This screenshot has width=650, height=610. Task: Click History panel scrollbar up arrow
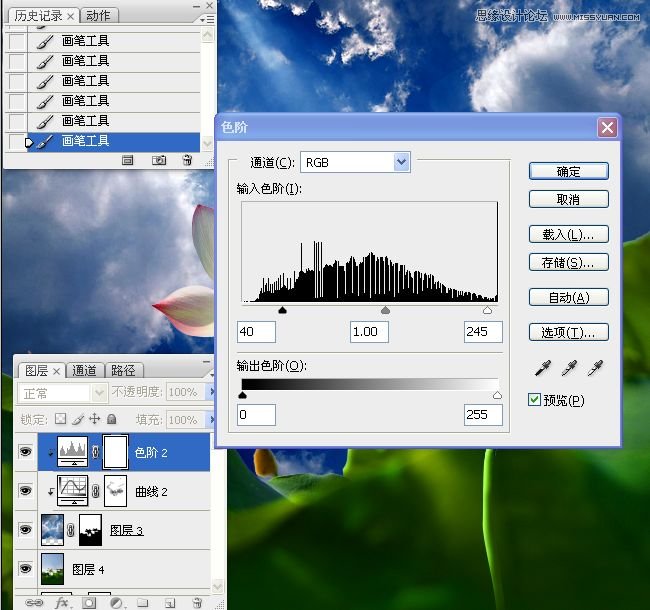pyautogui.click(x=207, y=36)
